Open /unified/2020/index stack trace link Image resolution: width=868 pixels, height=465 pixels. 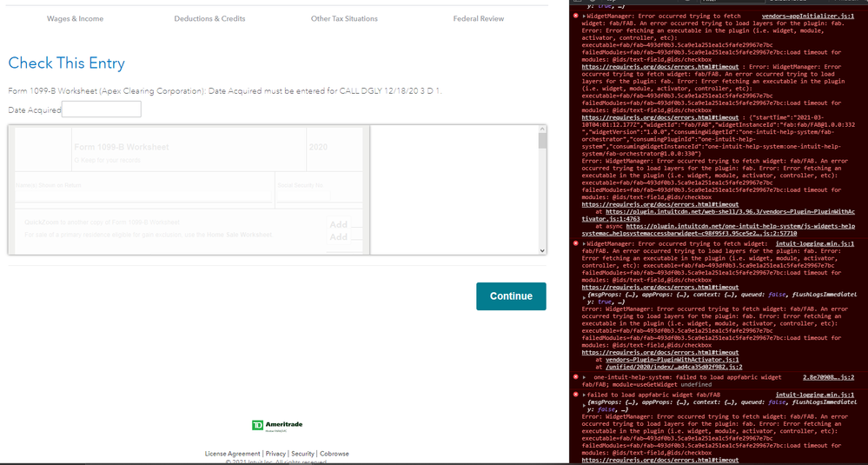pyautogui.click(x=673, y=367)
